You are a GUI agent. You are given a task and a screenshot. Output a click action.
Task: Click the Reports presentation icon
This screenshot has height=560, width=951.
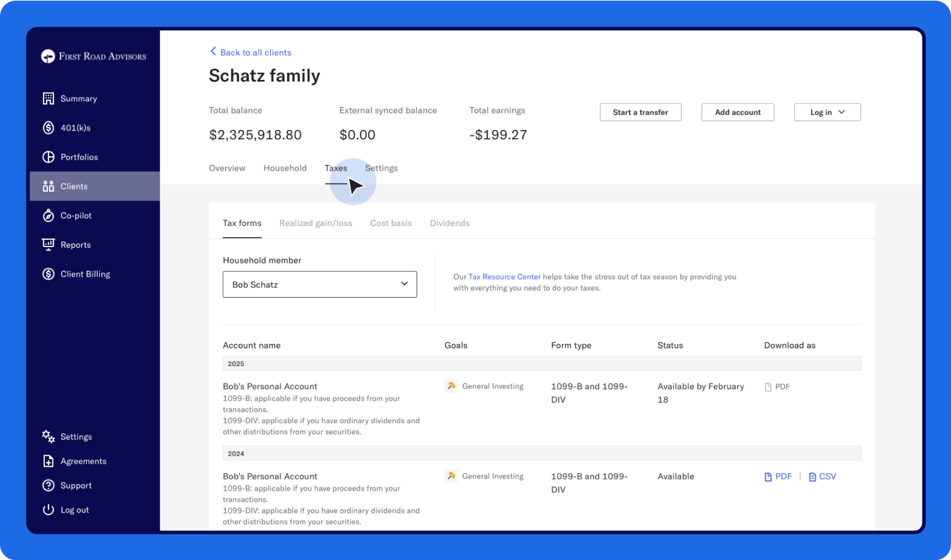(x=48, y=245)
